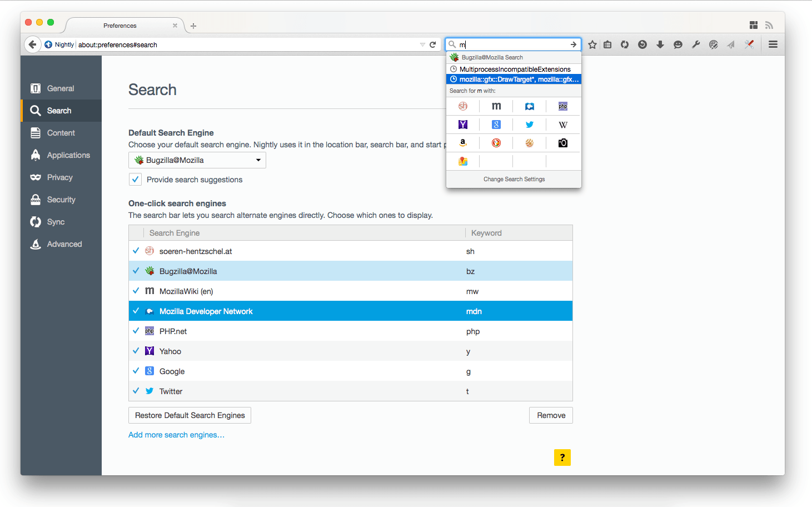Go back with the back arrow
812x507 pixels.
tap(32, 44)
